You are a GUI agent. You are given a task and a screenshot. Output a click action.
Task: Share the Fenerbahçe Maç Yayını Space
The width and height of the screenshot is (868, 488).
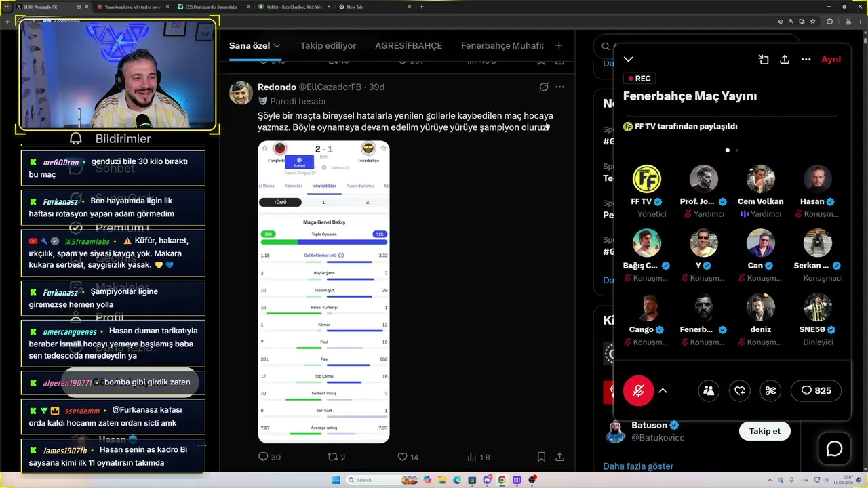tap(785, 60)
